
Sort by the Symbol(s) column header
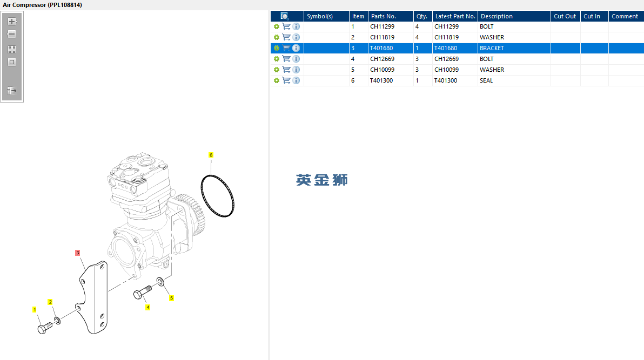326,16
